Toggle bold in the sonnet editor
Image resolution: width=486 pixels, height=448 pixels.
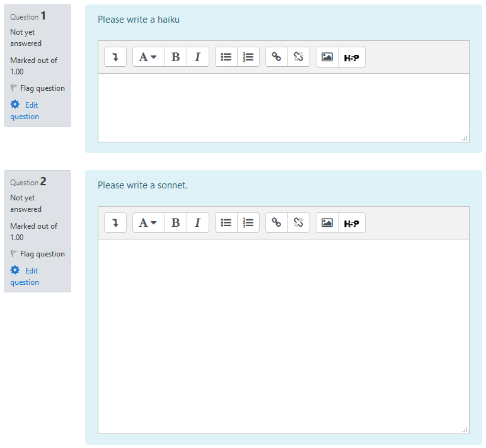pyautogui.click(x=176, y=223)
